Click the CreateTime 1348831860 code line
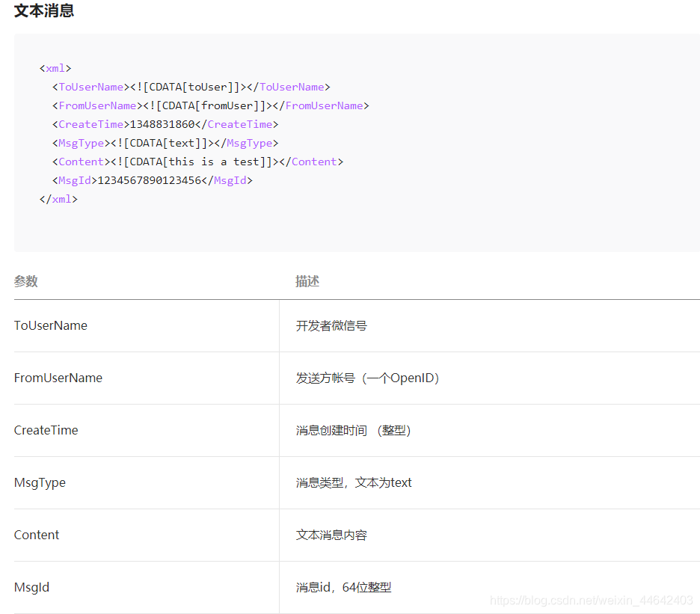The height and width of the screenshot is (614, 700). pos(165,125)
